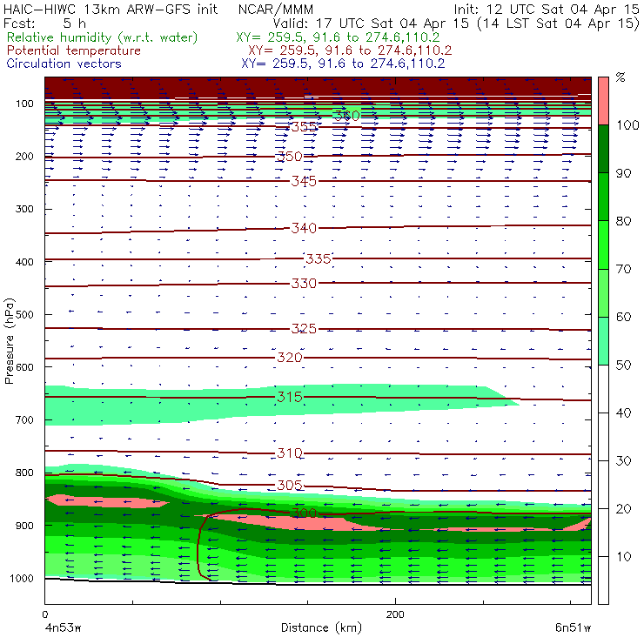Click the dark green 90-100% colorbar swatch
The width and height of the screenshot is (644, 644).
point(603,149)
